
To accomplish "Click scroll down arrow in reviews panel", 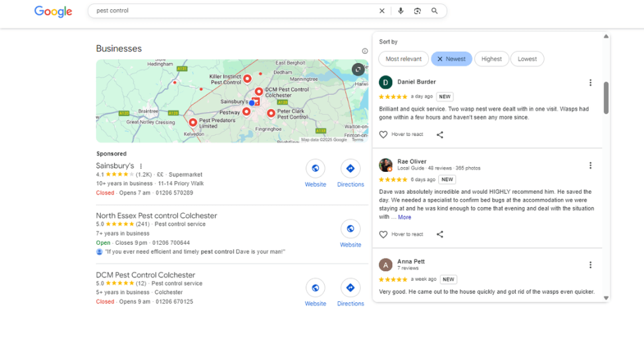I will [x=605, y=299].
